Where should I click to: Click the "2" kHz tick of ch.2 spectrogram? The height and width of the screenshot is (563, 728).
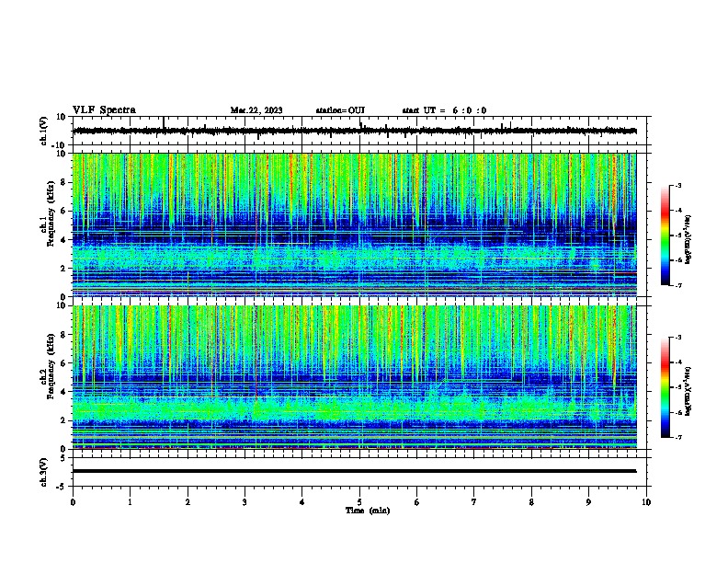(64, 420)
